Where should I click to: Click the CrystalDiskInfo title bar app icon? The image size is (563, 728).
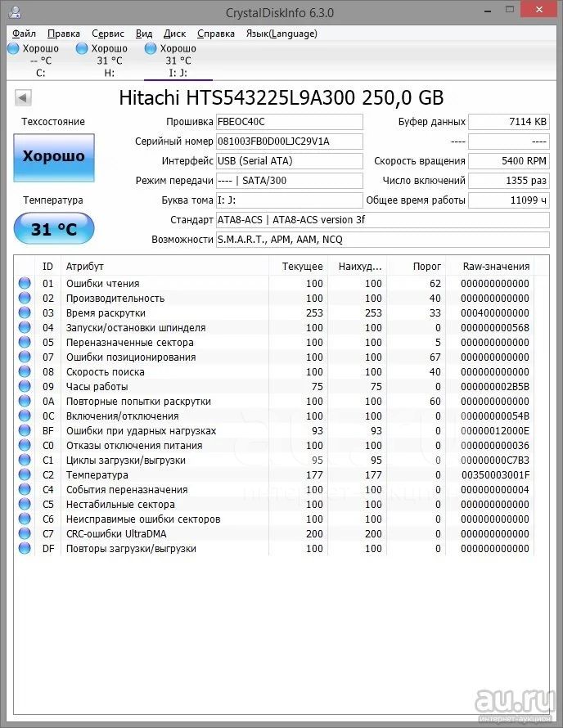coord(15,11)
